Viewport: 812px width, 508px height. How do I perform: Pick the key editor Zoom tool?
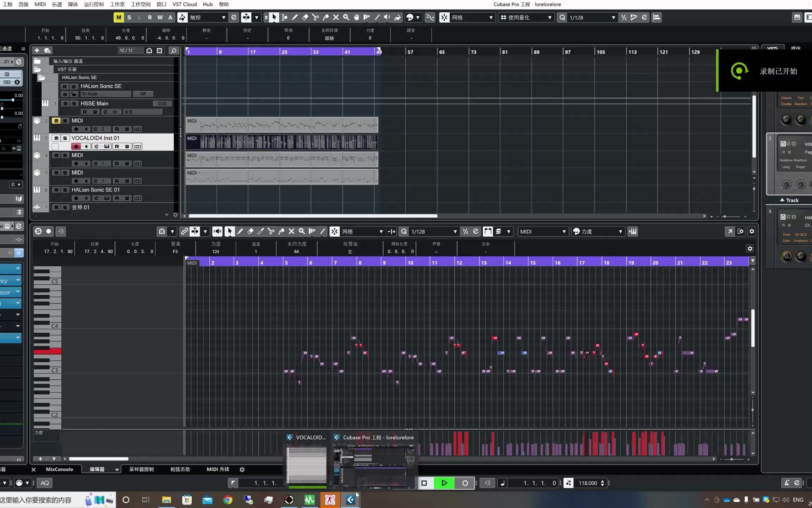pyautogui.click(x=302, y=231)
